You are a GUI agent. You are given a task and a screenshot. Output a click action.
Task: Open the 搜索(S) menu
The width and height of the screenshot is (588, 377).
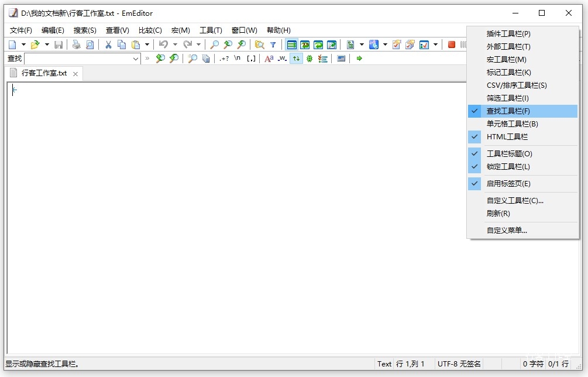(x=85, y=30)
